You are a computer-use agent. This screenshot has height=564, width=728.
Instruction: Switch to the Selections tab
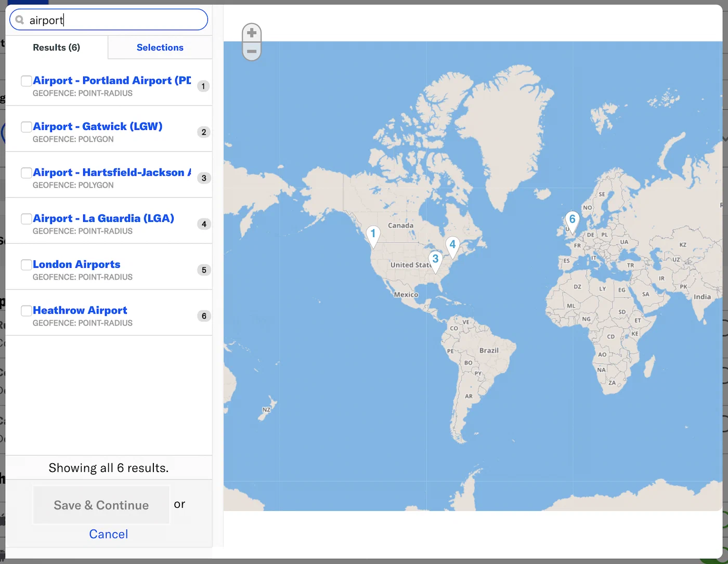160,47
